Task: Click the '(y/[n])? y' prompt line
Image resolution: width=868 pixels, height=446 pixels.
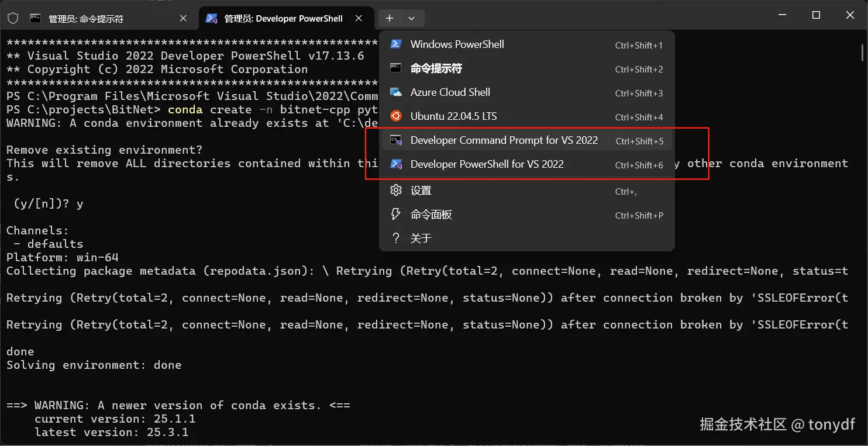Action: point(49,204)
